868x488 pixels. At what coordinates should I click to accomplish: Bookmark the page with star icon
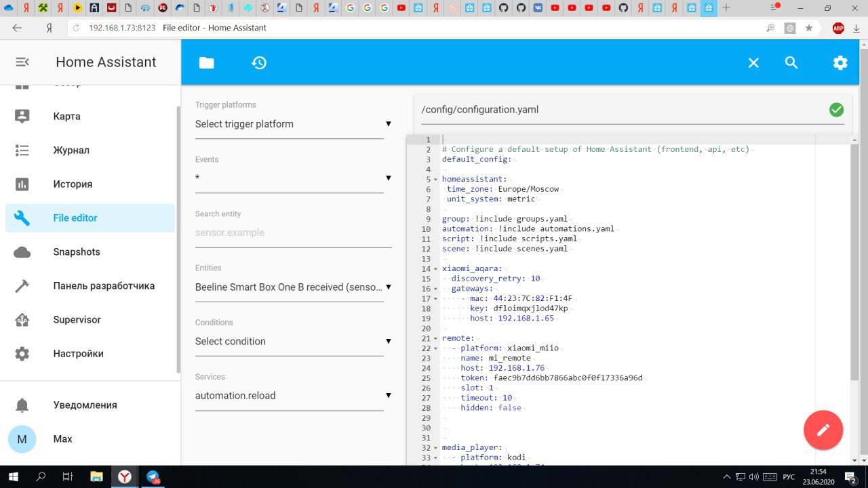[809, 28]
